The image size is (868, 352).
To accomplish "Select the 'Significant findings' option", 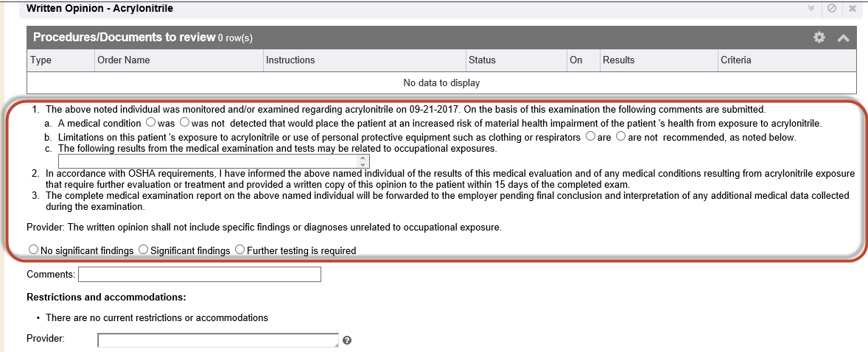I will 143,250.
